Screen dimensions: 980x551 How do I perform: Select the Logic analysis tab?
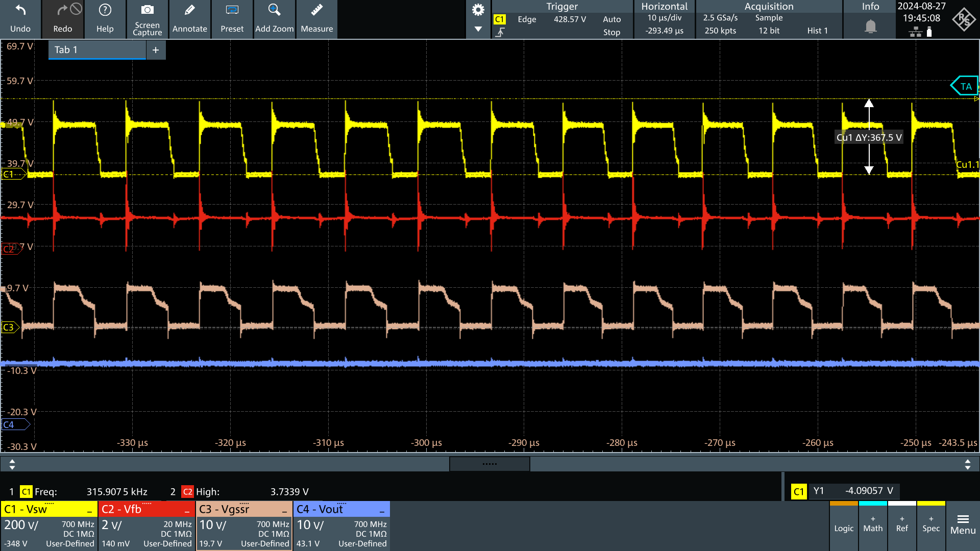[x=843, y=527]
